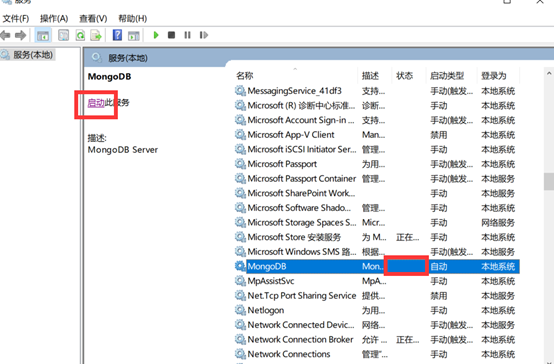This screenshot has height=364, width=554.
Task: Select Microsoft SharePoint Work... service
Action: click(x=377, y=193)
